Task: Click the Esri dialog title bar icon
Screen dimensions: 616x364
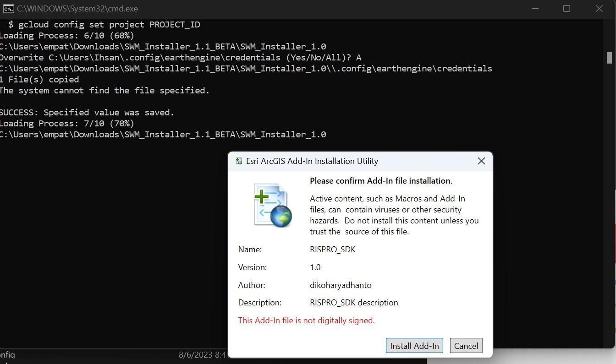Action: (238, 161)
